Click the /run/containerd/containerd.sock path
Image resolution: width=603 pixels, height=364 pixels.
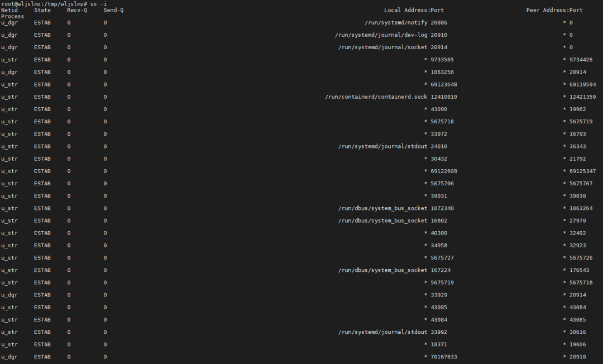(x=376, y=97)
